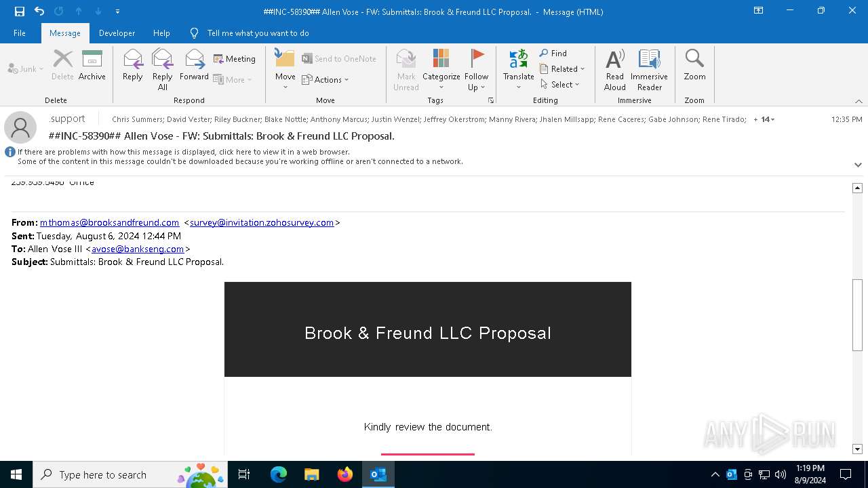The image size is (868, 488).
Task: Open the Junk dropdown
Action: click(26, 68)
